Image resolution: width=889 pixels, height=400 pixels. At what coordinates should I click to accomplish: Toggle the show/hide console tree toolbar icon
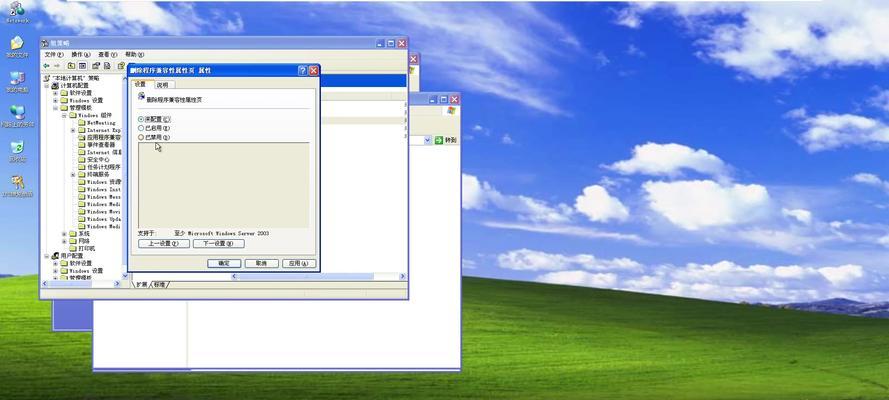click(x=82, y=66)
